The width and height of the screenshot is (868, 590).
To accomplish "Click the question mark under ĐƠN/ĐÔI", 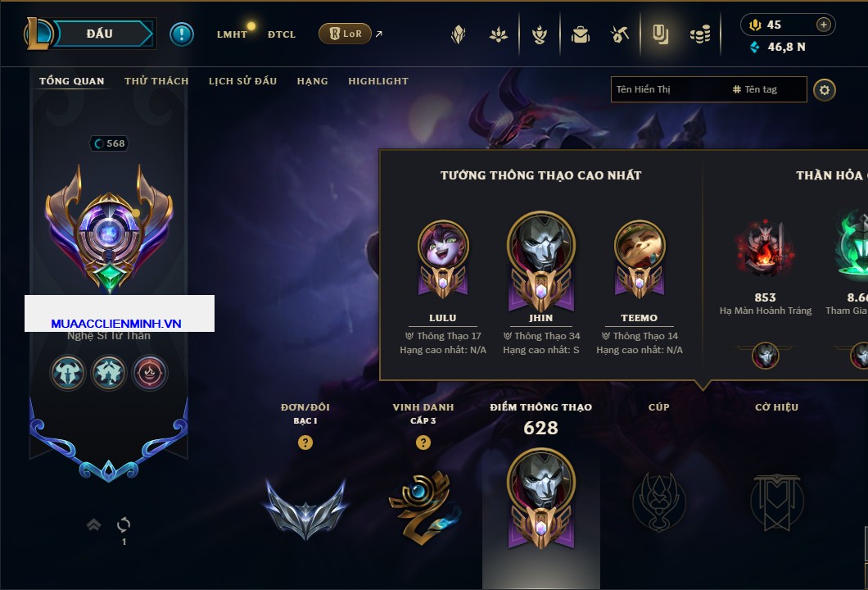I will coord(305,442).
